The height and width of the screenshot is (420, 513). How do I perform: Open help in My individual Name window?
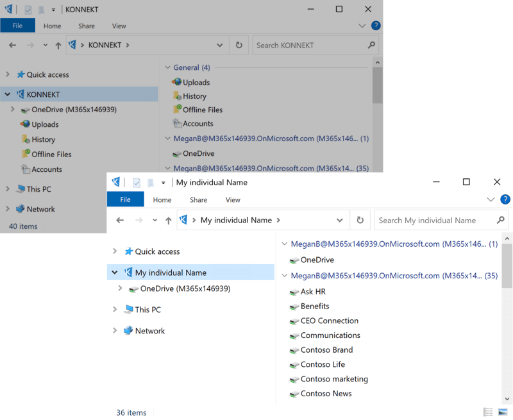505,199
